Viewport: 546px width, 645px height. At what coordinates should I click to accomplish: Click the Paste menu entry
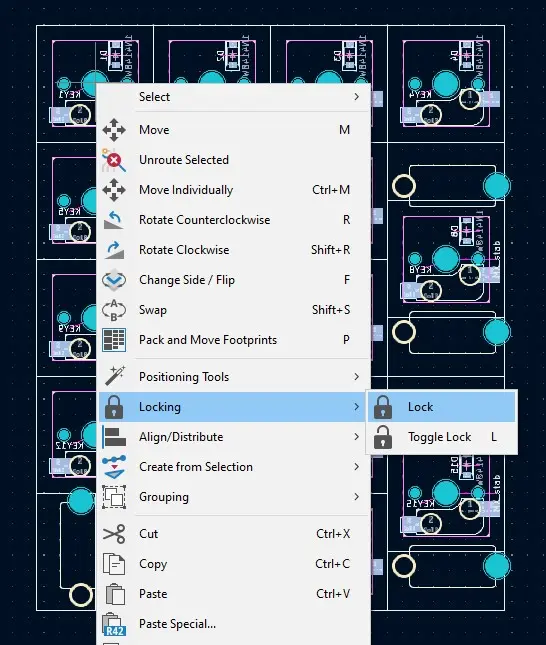pos(233,594)
